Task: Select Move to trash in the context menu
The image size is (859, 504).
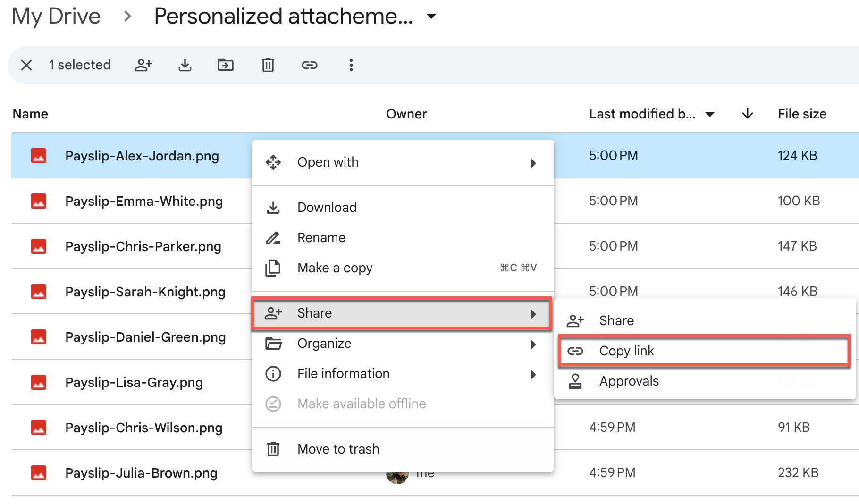Action: click(x=338, y=449)
